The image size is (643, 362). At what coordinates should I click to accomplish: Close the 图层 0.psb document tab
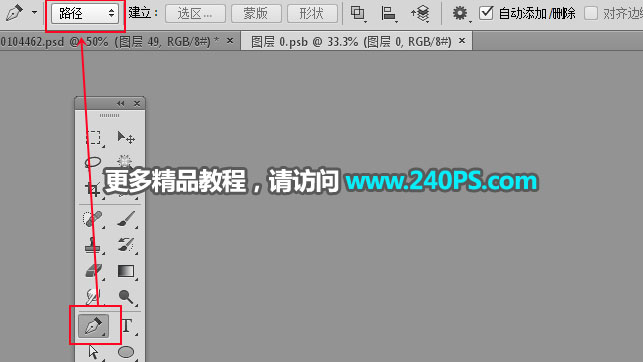point(462,41)
